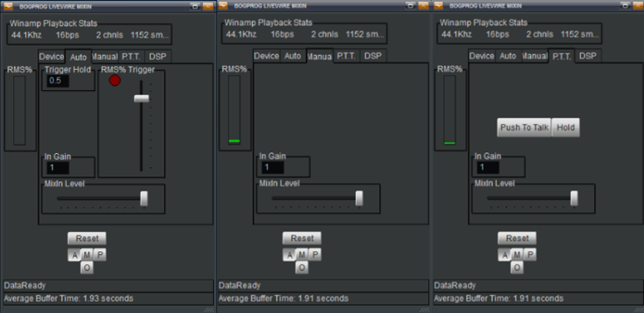Open the Device tab in left window

(52, 57)
